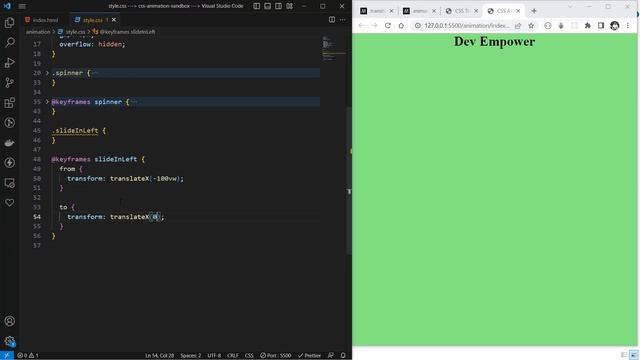
Task: Click the Prettier status bar item
Action: pyautogui.click(x=309, y=356)
